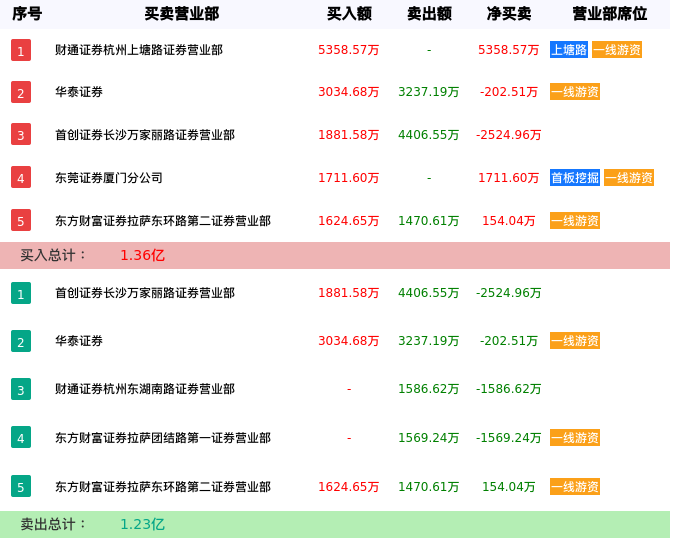Click the 净买卖 column header
676x540 pixels.
509,14
